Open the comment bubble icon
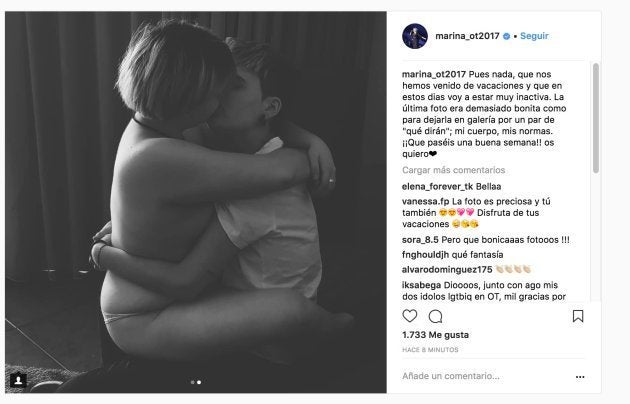The image size is (630, 404). click(x=436, y=317)
